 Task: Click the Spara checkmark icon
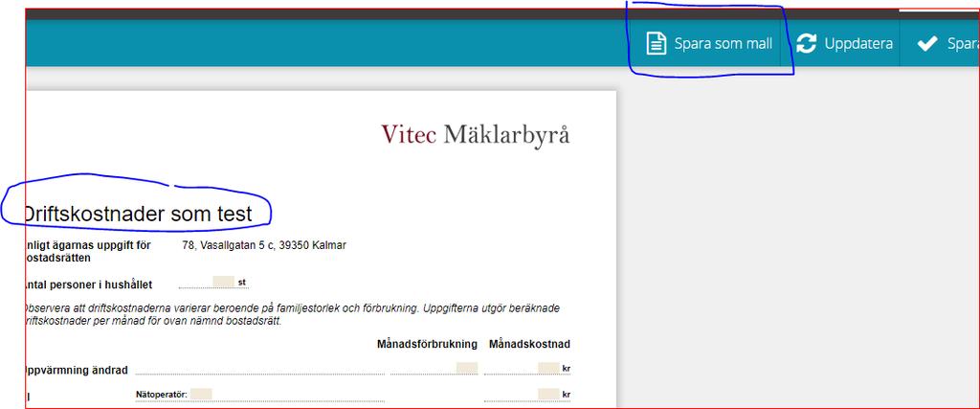[x=926, y=44]
